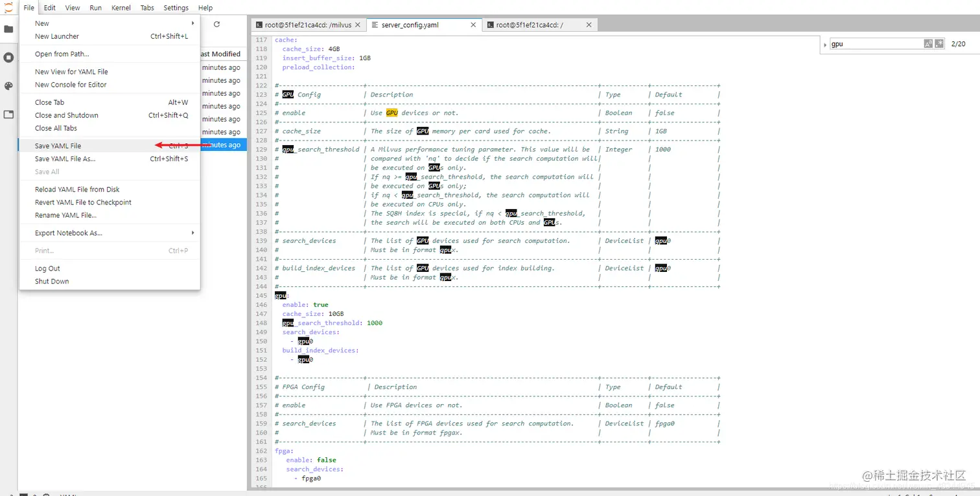The height and width of the screenshot is (496, 980).
Task: Close the last root@5f1ef21ca4cd: / terminal tab
Action: [589, 25]
